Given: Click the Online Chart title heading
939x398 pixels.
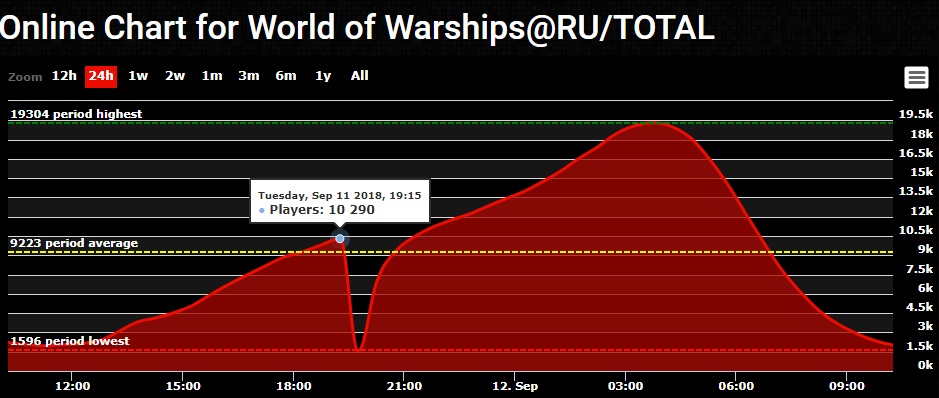Looking at the screenshot, I should click(x=357, y=27).
